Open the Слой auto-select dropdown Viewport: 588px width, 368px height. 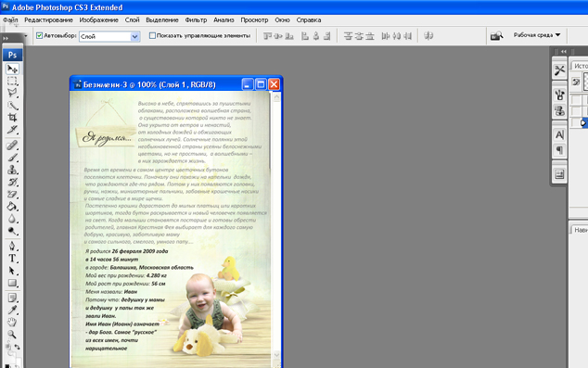pyautogui.click(x=109, y=36)
